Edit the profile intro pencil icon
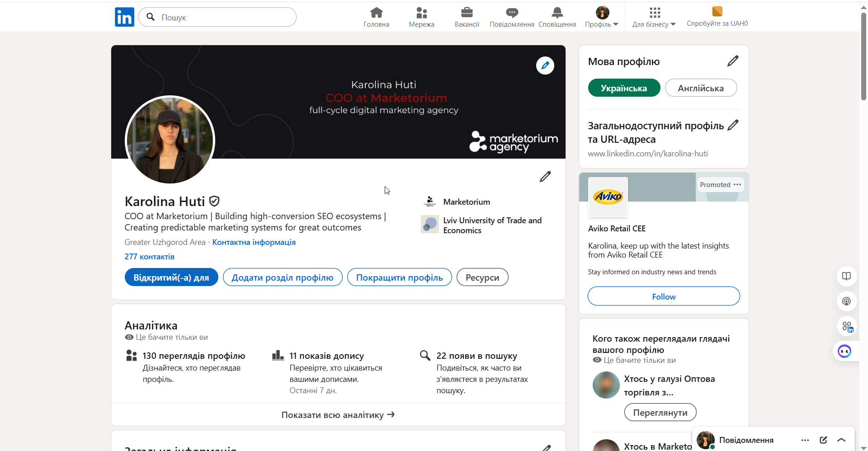This screenshot has width=868, height=451. (x=545, y=177)
